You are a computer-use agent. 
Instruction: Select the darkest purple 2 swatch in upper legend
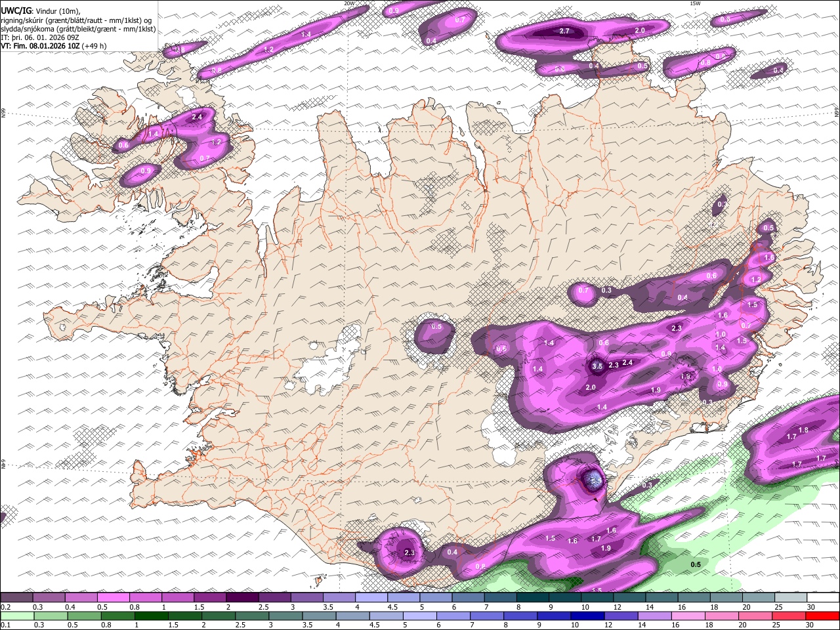click(242, 598)
